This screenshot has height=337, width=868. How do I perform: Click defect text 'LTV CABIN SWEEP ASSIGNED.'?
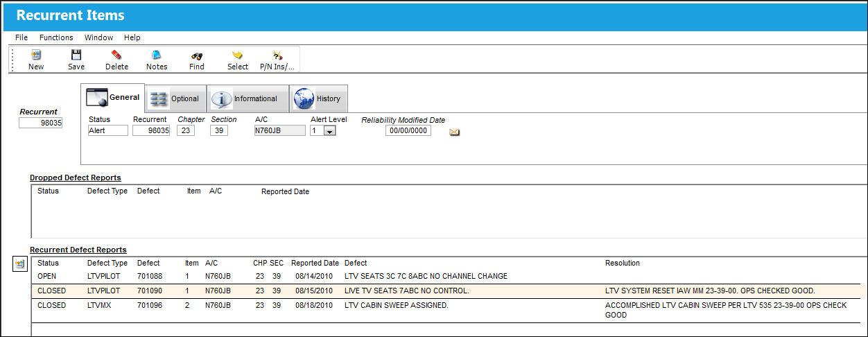coord(396,305)
